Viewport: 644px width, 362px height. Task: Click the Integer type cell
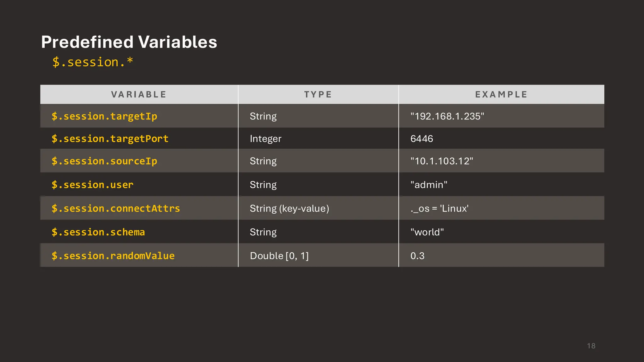[265, 139]
